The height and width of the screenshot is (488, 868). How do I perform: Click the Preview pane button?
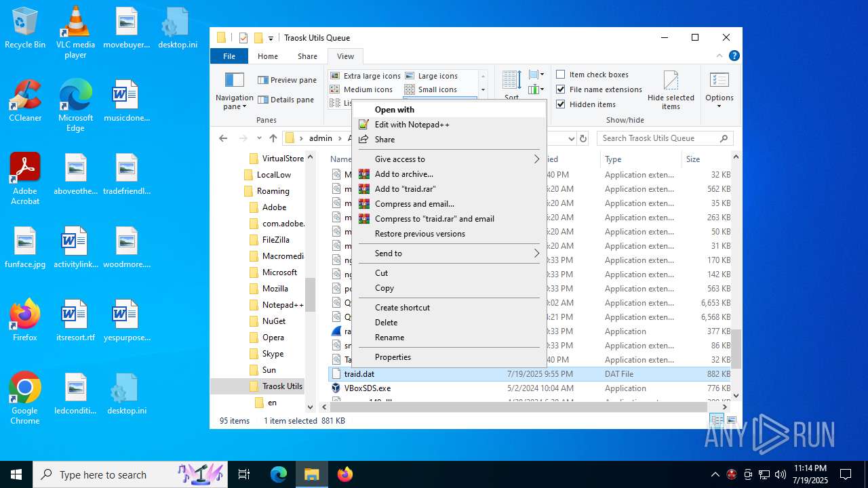pyautogui.click(x=288, y=80)
